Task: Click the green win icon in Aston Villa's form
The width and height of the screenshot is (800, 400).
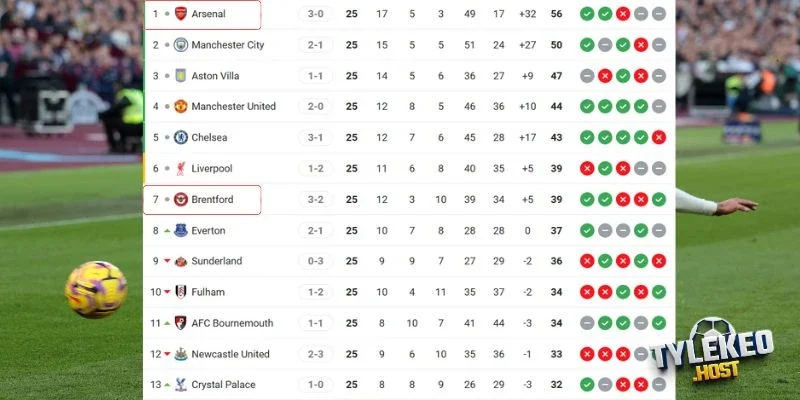Action: (622, 76)
